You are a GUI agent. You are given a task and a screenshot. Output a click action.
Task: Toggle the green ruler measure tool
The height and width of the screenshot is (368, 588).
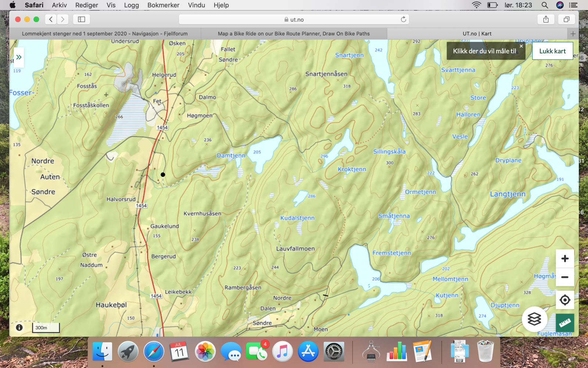[x=565, y=323]
